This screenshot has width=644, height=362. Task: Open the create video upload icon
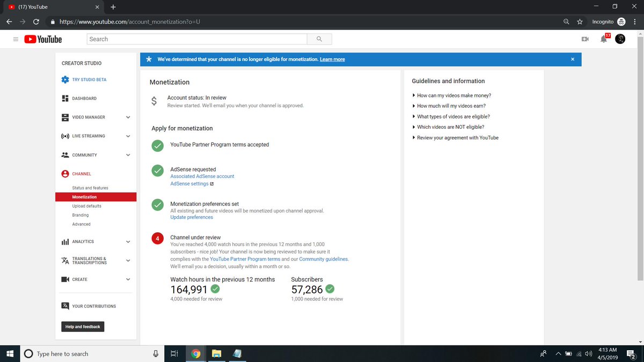(x=585, y=39)
